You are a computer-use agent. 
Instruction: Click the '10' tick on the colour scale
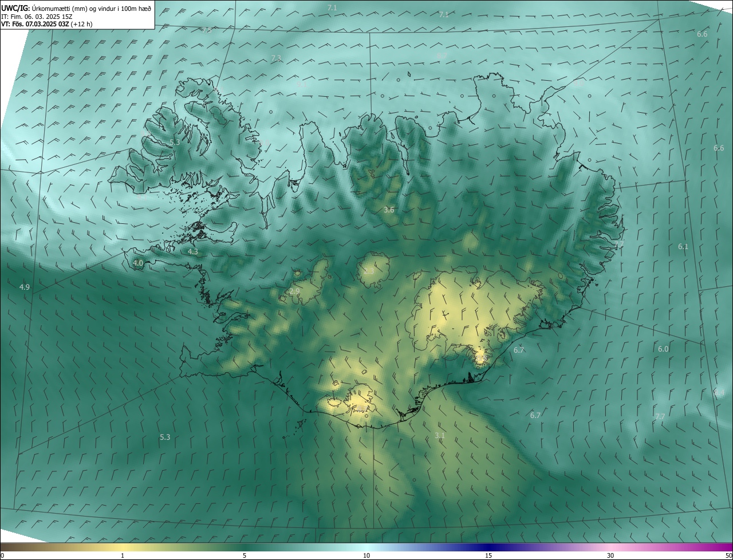pos(366,555)
